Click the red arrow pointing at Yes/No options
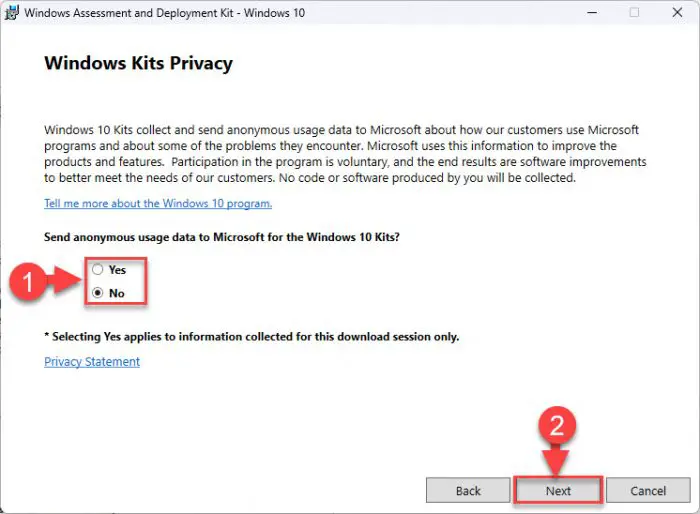 coord(67,280)
